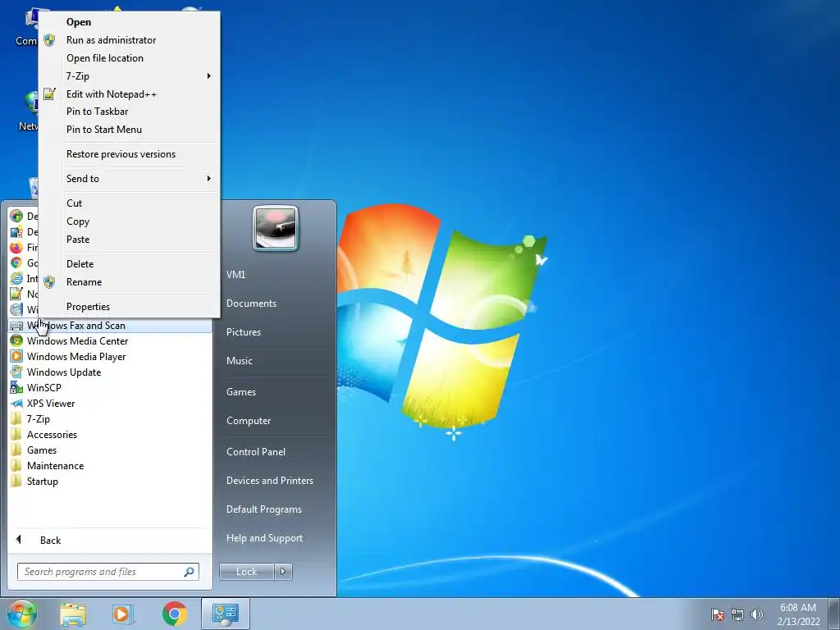Click the Show desktop strip beside the clock

(834, 614)
